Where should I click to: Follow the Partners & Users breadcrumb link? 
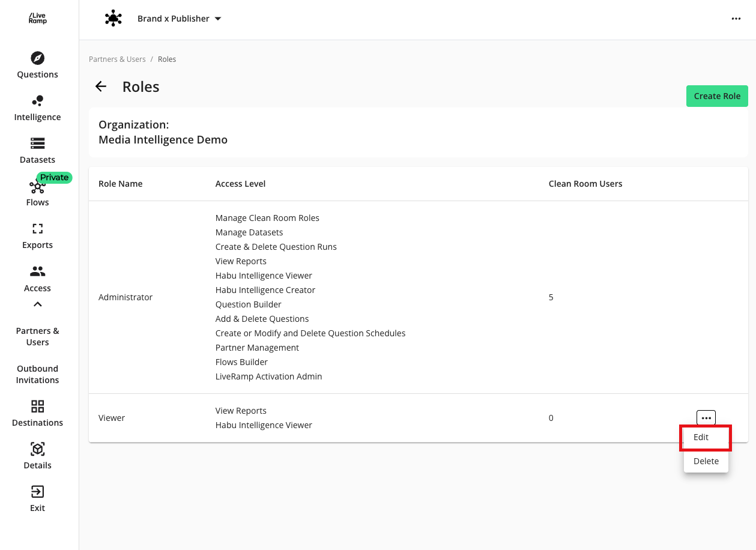(x=117, y=59)
